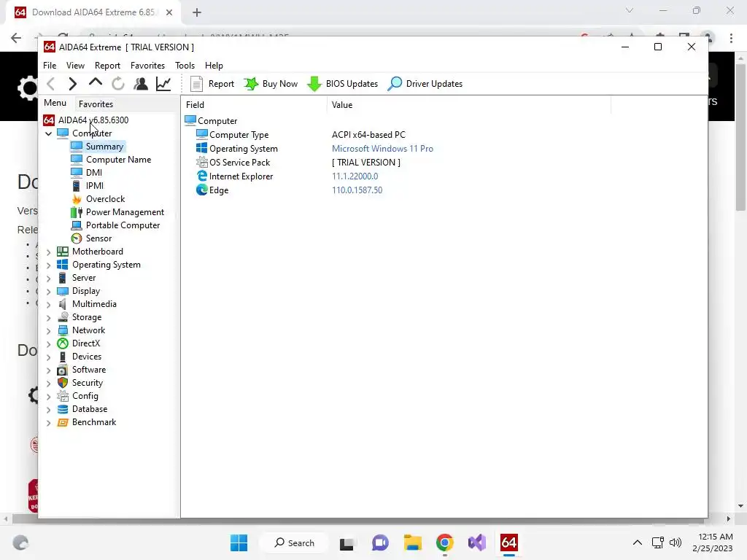Expand the DirectX tree node

click(49, 344)
